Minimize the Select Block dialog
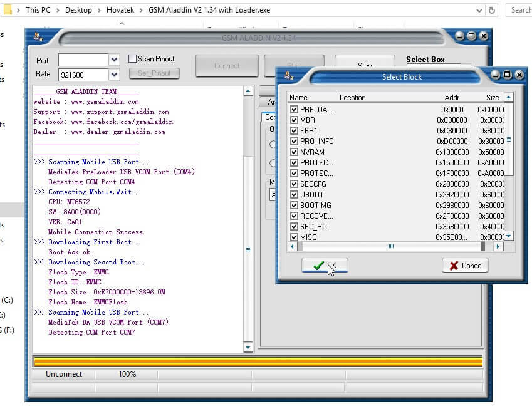 click(x=496, y=75)
